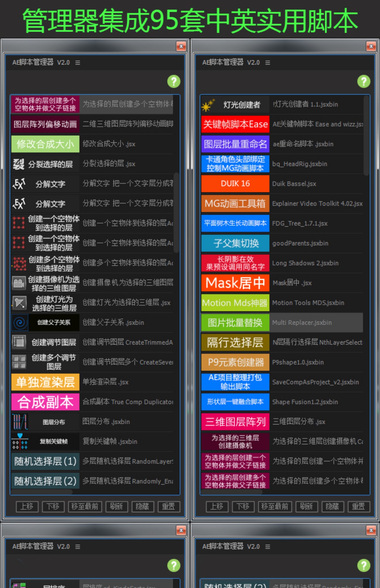Image resolution: width=380 pixels, height=588 pixels.
Task: Click vertical scrollbar of the top-left script list
Action: pos(176,213)
